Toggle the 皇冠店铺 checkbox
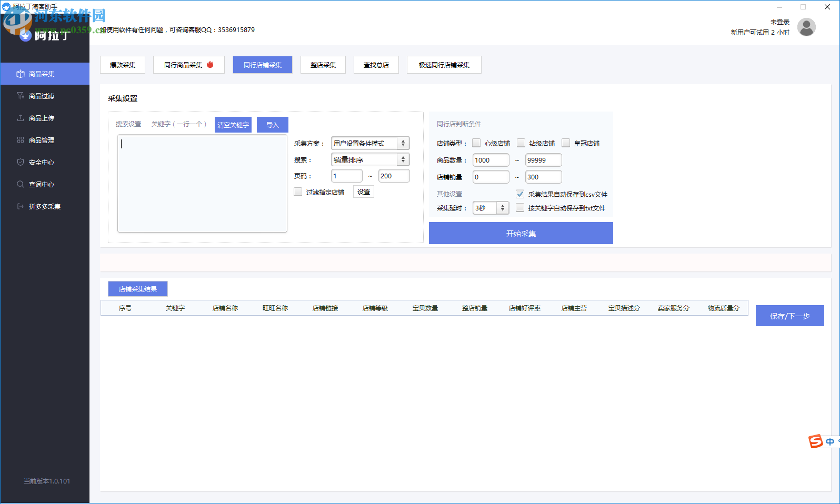This screenshot has width=840, height=504. pos(566,143)
